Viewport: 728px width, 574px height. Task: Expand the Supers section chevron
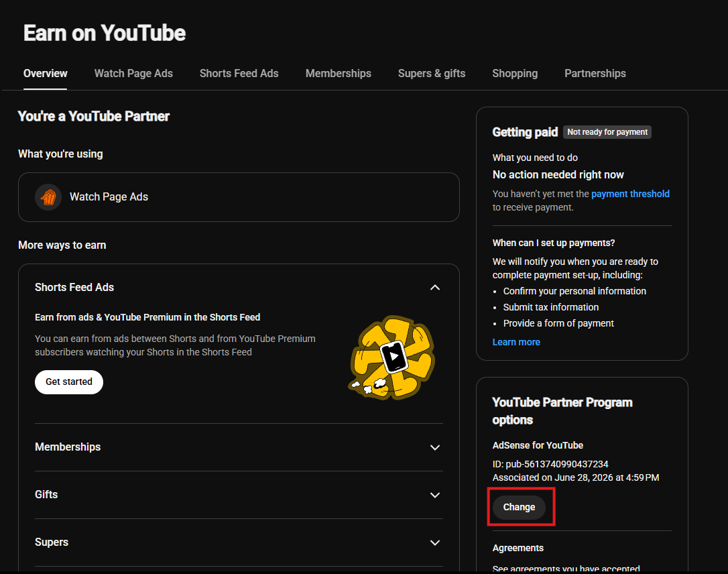[x=434, y=542]
